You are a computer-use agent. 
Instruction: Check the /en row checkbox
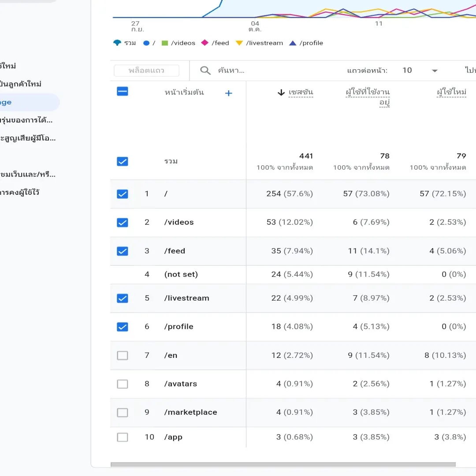tap(123, 355)
